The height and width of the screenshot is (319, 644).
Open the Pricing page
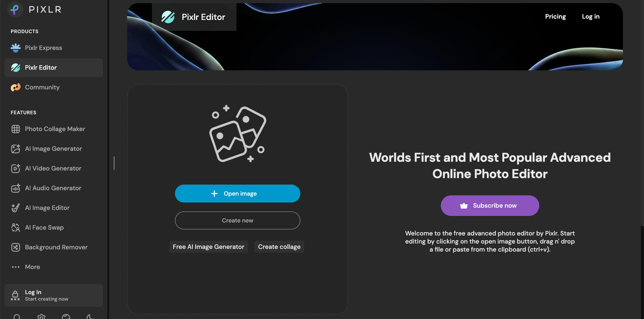555,17
